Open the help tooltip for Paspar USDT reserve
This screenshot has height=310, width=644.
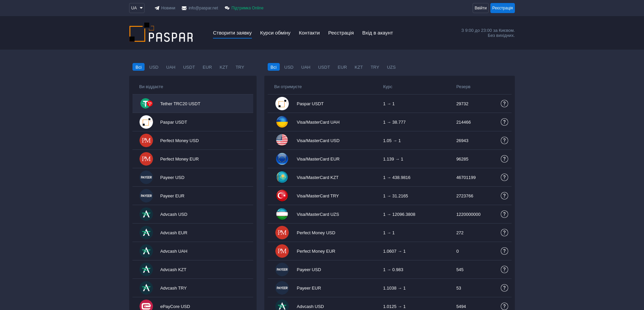pos(504,104)
